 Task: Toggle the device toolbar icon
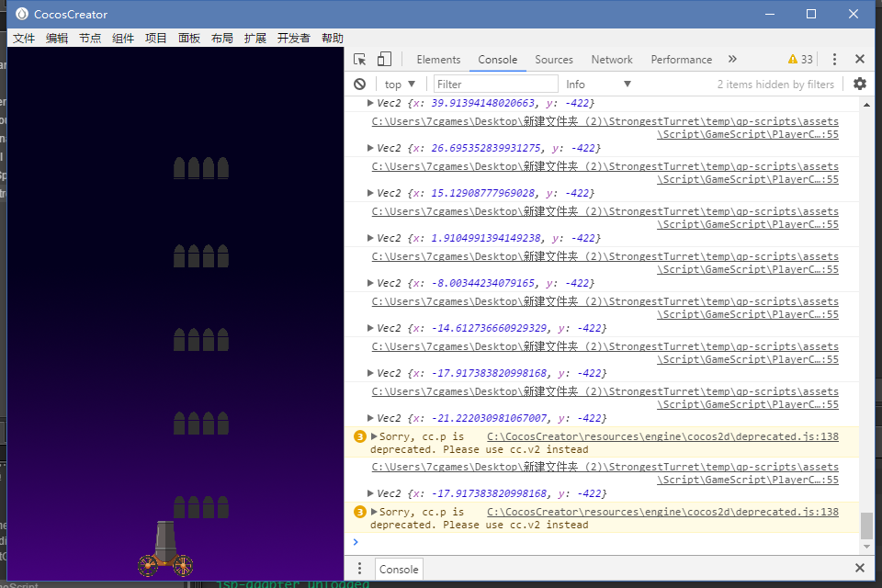point(384,59)
